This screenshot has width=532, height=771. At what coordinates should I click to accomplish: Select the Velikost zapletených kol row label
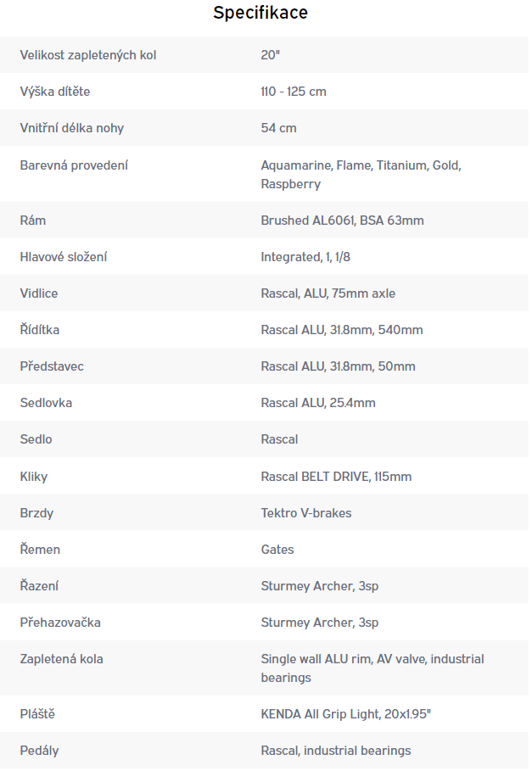(88, 55)
